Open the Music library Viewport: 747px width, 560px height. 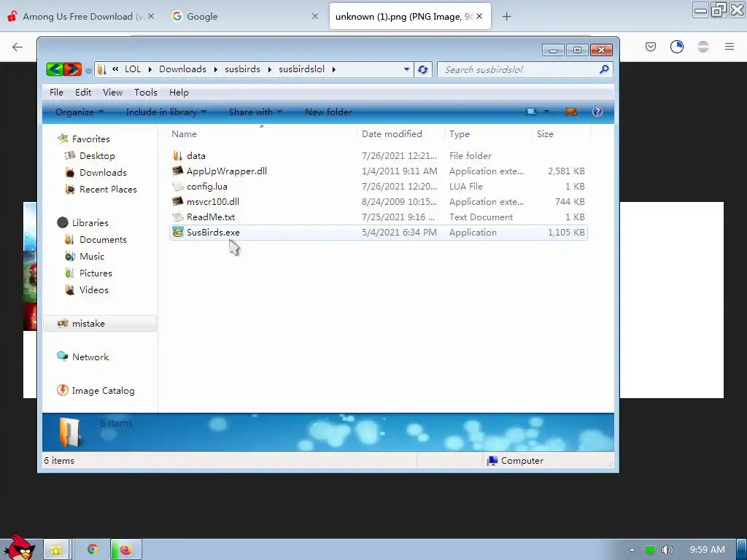[x=91, y=256]
